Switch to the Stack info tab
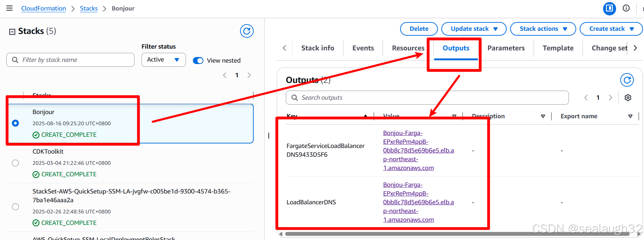This screenshot has width=644, height=240. click(x=318, y=48)
